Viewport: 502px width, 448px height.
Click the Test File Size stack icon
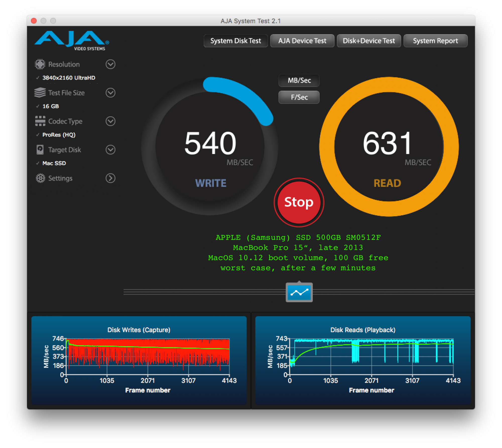[40, 93]
